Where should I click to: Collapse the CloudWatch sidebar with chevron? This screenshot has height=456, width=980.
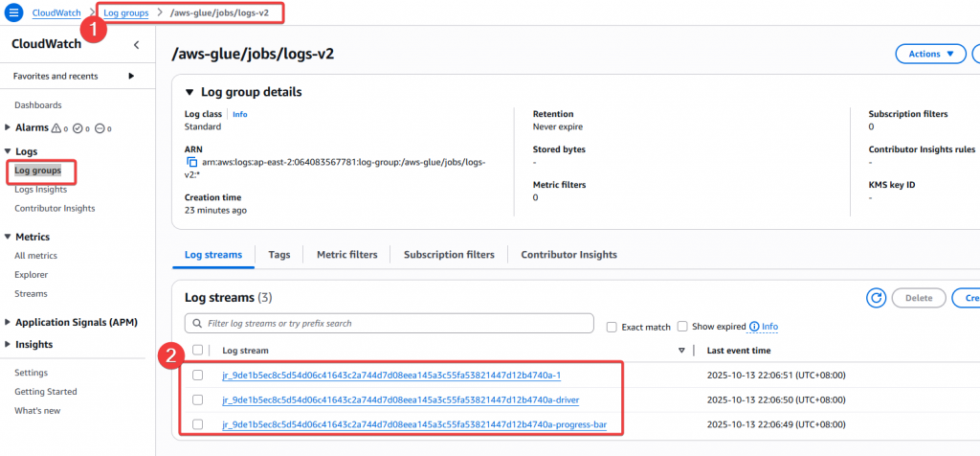[136, 44]
